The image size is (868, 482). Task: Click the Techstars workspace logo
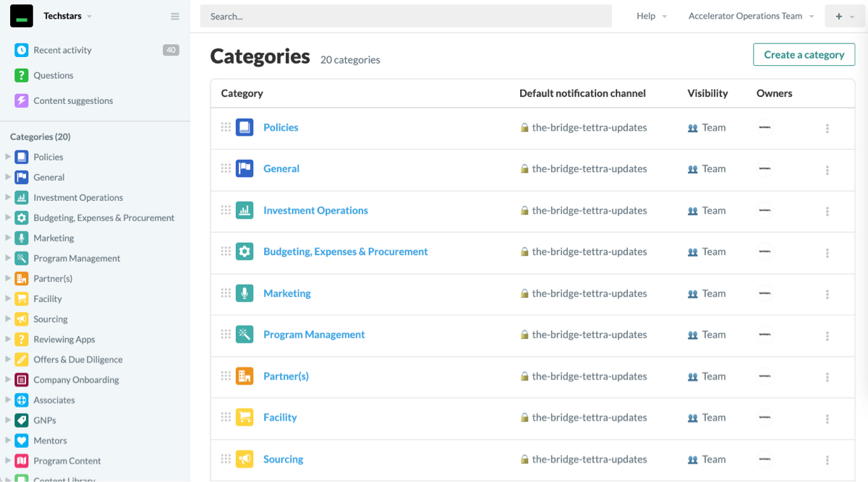coord(20,15)
